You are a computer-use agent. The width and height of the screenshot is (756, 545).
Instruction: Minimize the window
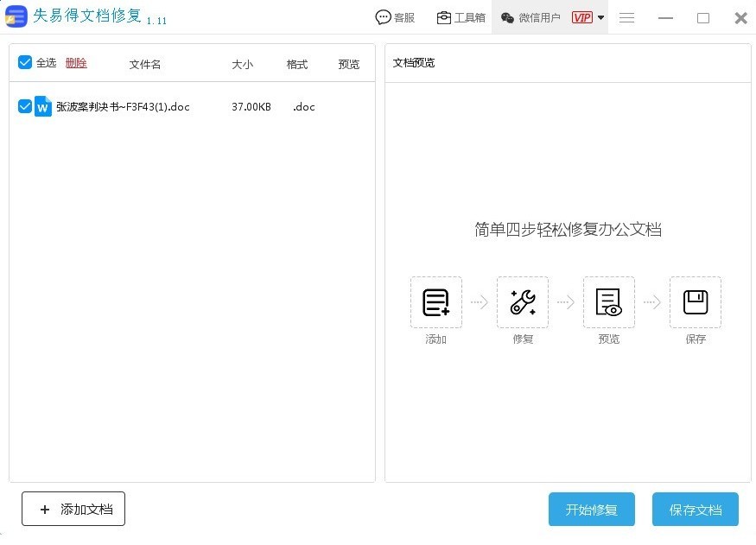[665, 18]
